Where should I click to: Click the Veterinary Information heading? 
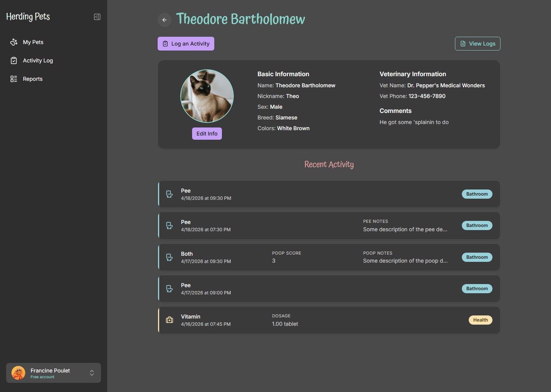[x=413, y=74]
